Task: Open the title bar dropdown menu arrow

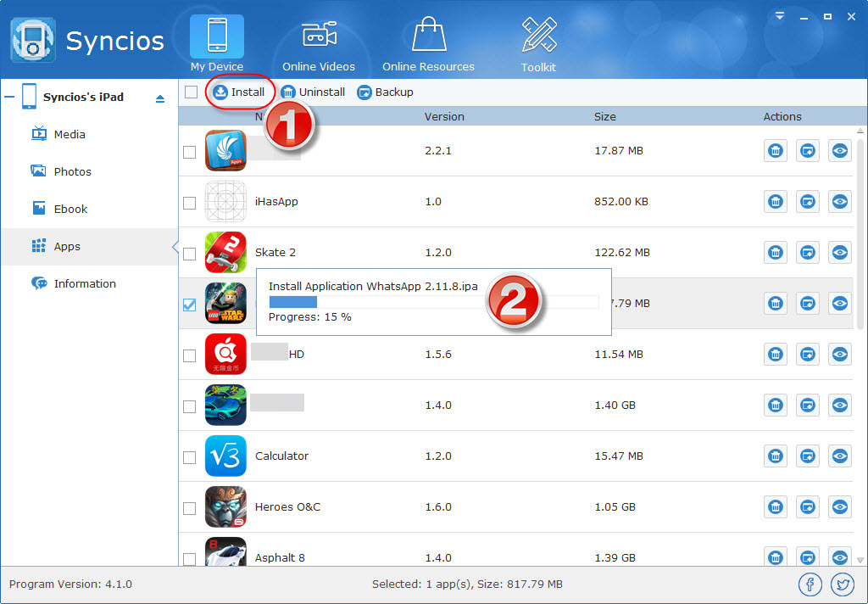Action: [780, 17]
